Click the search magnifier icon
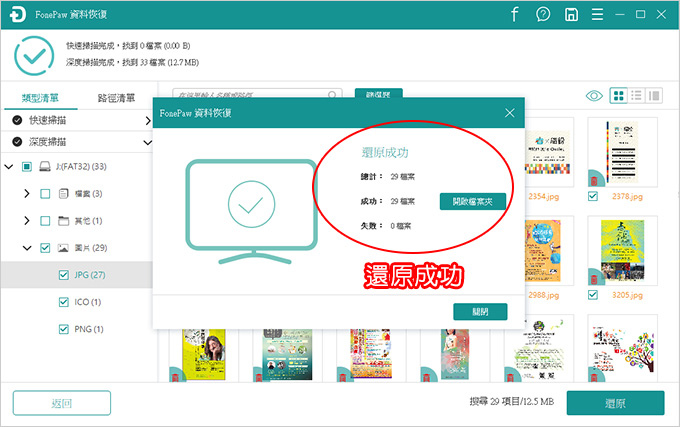The height and width of the screenshot is (427, 680). (x=332, y=95)
